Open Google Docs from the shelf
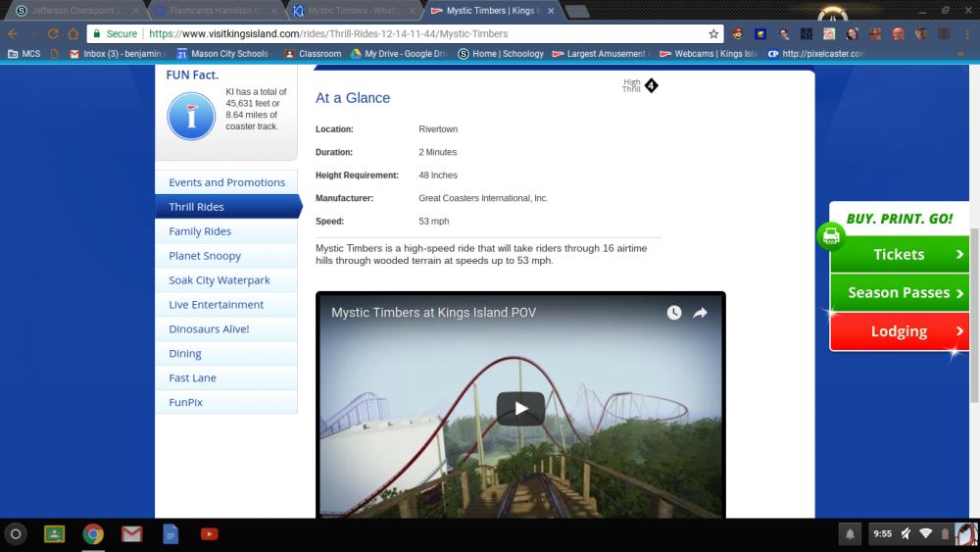The width and height of the screenshot is (980, 552). (171, 534)
